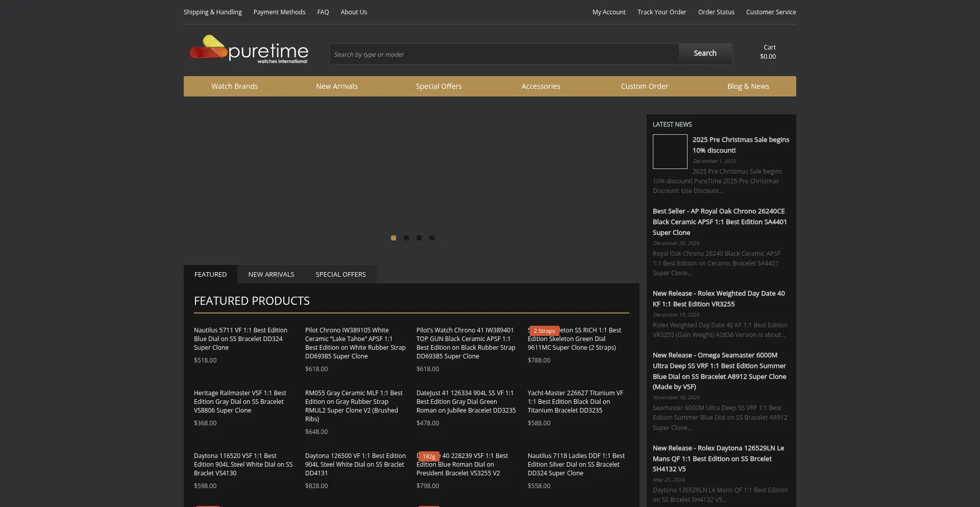Open the Track Your Order page

pos(661,12)
